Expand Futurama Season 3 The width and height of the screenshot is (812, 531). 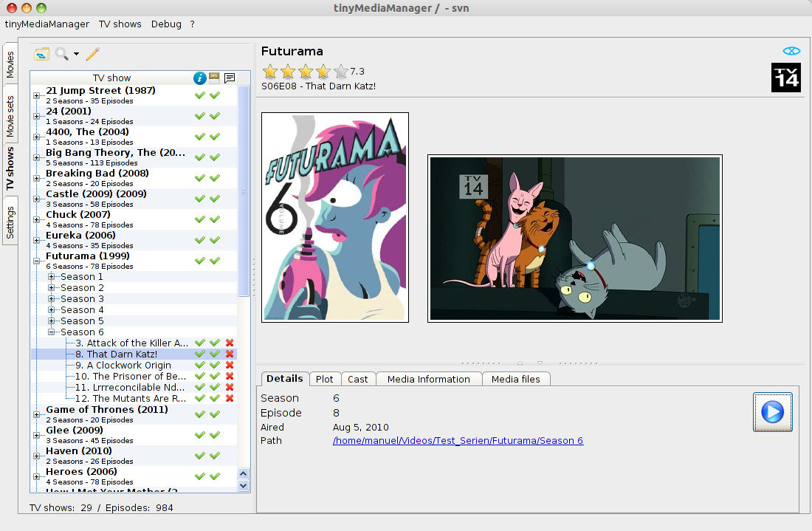point(51,299)
